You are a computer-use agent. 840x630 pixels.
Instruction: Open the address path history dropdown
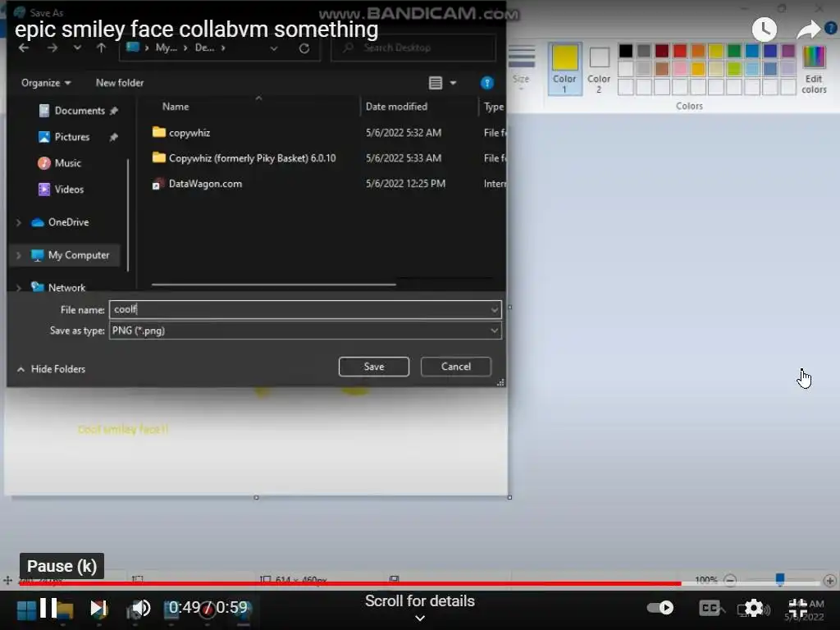coord(274,48)
